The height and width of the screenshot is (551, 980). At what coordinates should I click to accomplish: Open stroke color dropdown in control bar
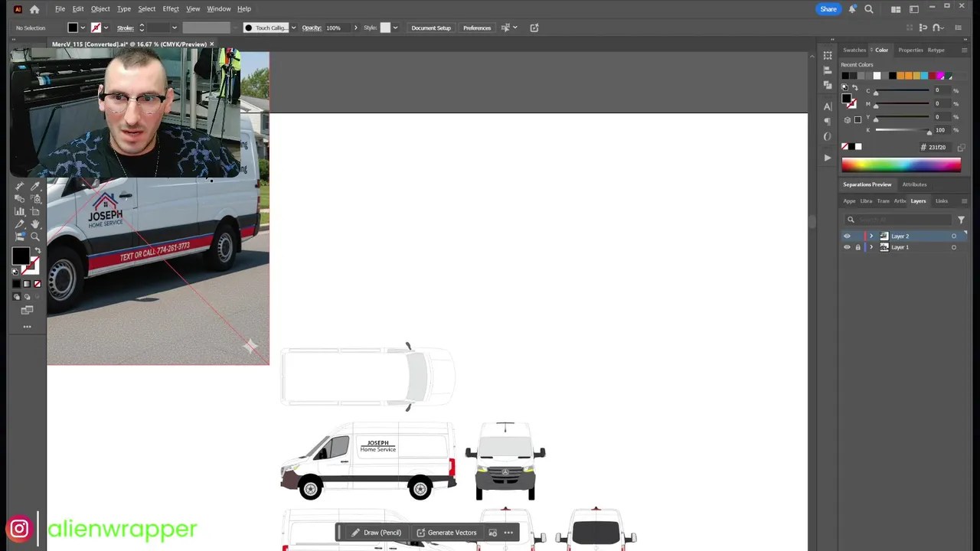(106, 28)
